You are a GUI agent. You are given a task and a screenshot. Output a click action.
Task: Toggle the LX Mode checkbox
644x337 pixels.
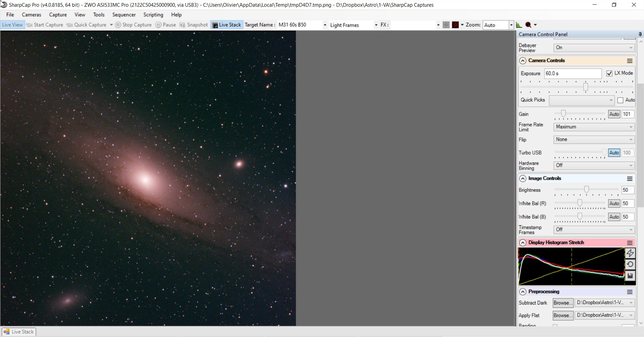(x=609, y=73)
